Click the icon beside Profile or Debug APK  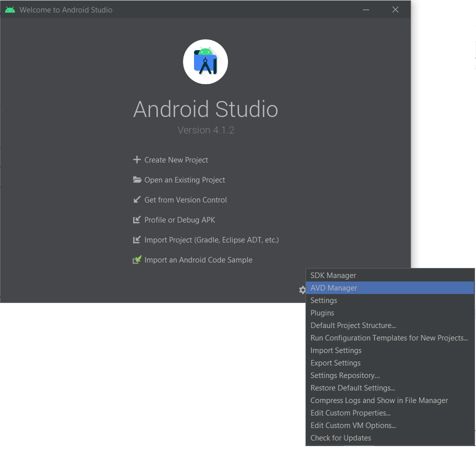click(x=137, y=220)
